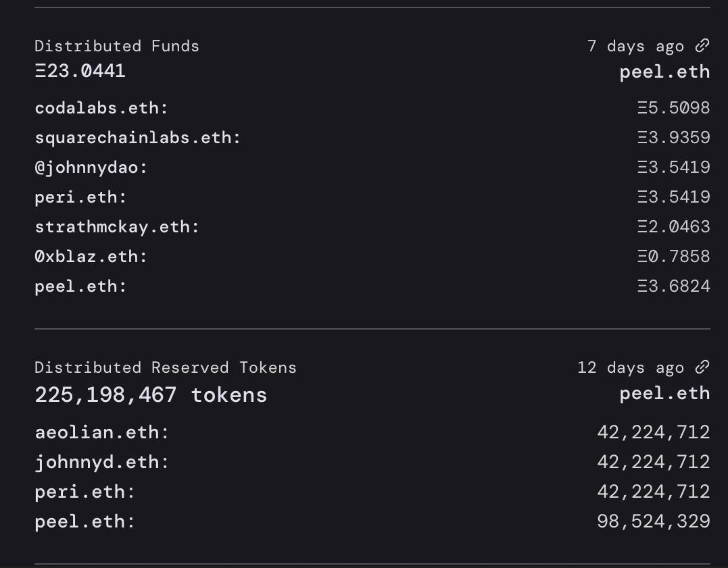Click the "7 days ago" timestamp
Viewport: 728px width, 568px height.
coord(635,46)
